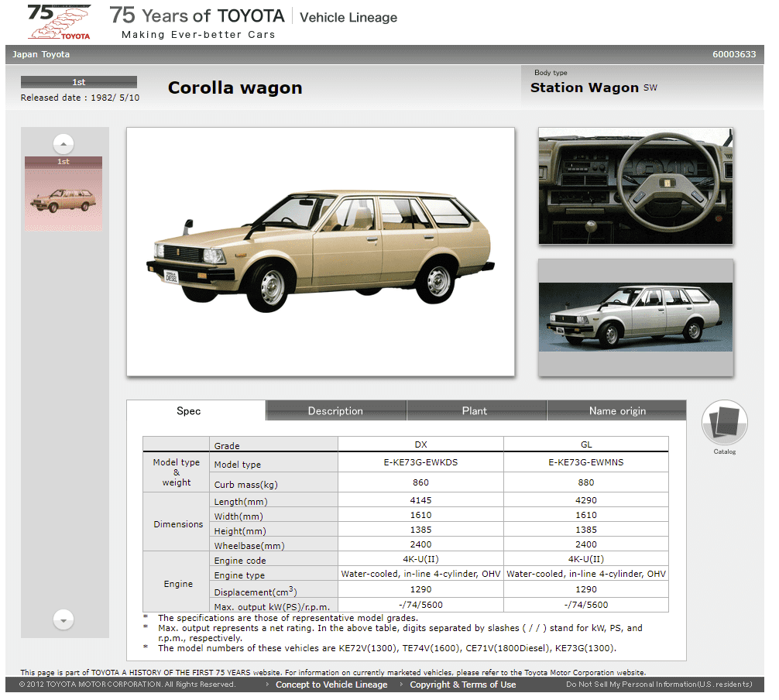Click the 1st generation badge above release date
Viewport: 779px width, 700px height.
click(x=78, y=82)
